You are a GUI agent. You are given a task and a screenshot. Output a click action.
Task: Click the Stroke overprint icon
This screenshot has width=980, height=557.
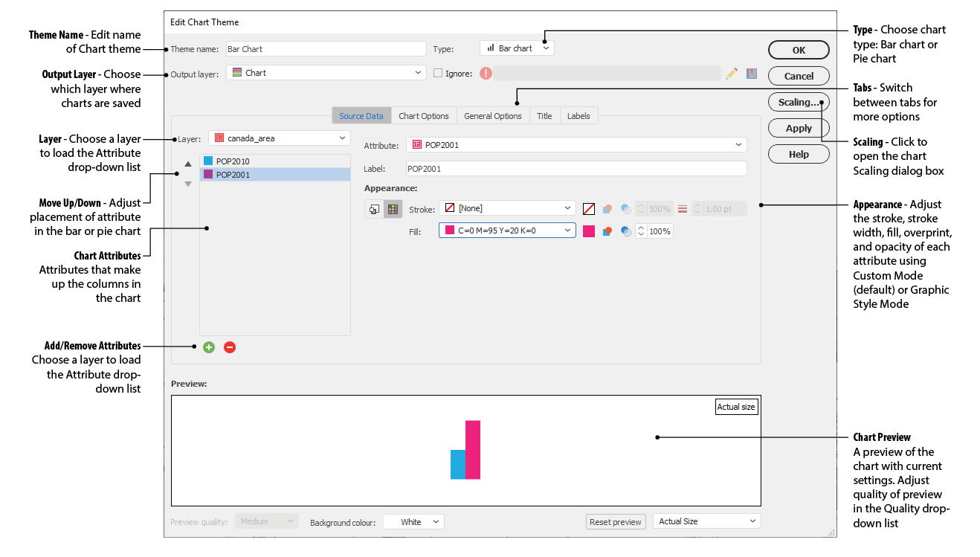[607, 209]
